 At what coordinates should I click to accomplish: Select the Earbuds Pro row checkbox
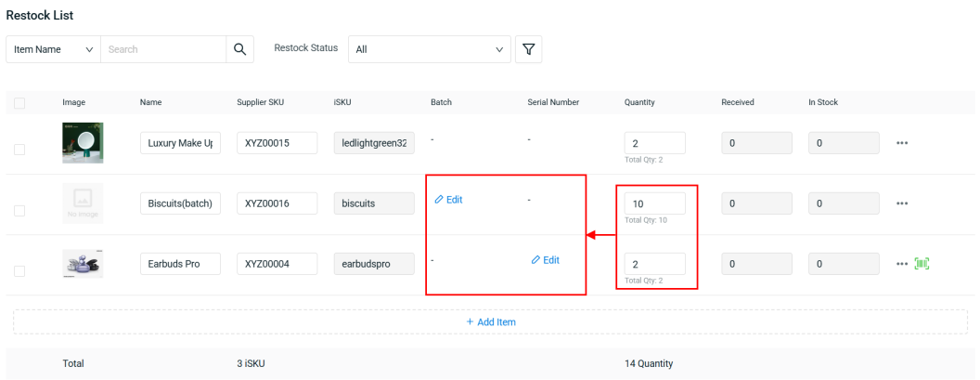19,270
